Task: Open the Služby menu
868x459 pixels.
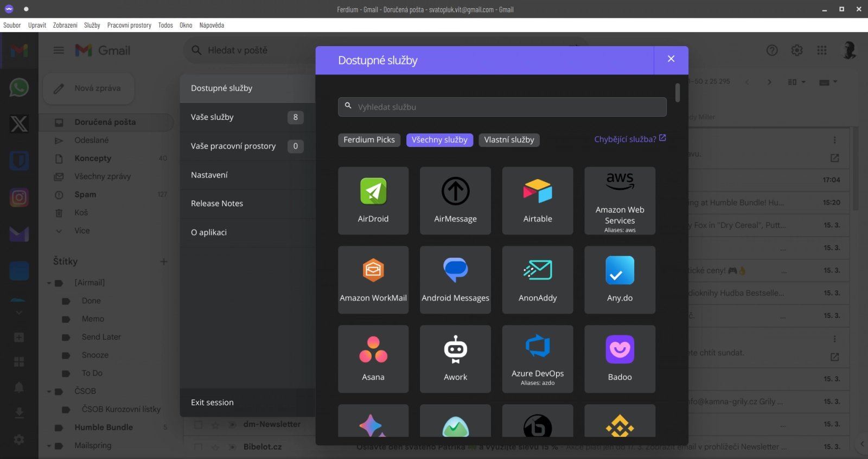Action: pos(92,25)
